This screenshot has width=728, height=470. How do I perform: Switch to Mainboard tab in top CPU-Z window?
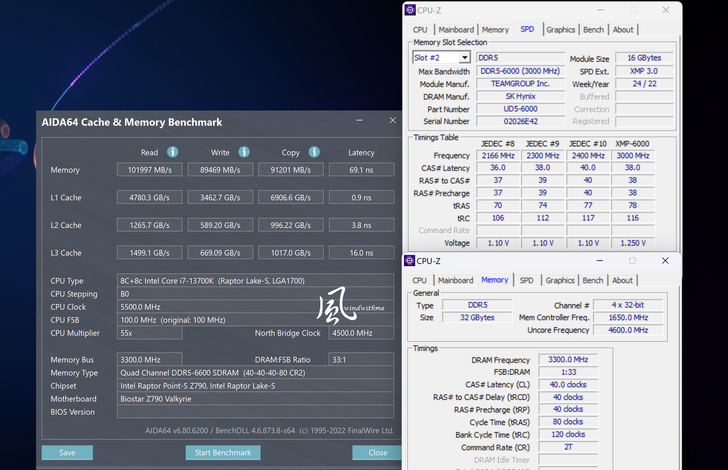[456, 30]
